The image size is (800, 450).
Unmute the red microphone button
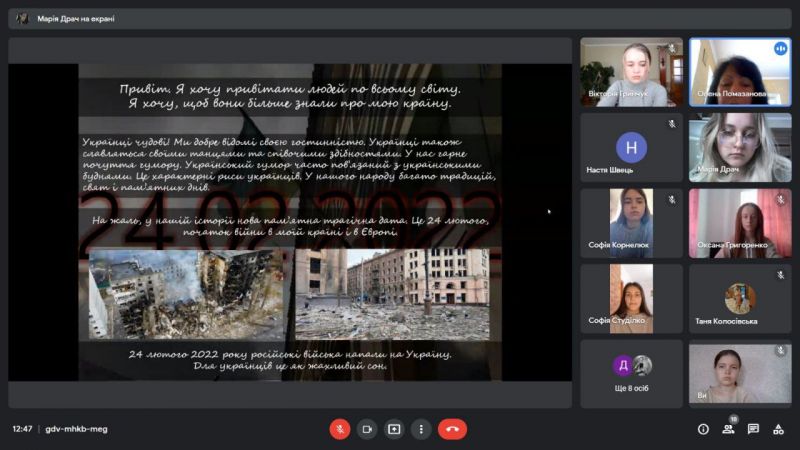(x=340, y=429)
